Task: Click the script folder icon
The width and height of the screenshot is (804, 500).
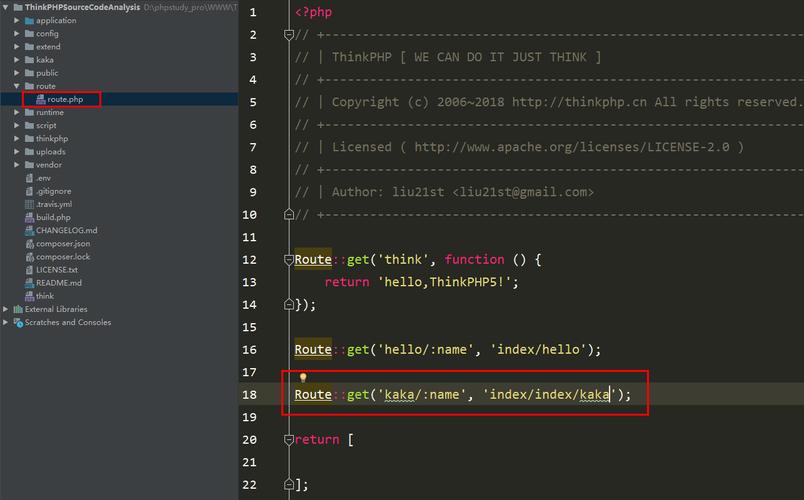Action: click(29, 125)
